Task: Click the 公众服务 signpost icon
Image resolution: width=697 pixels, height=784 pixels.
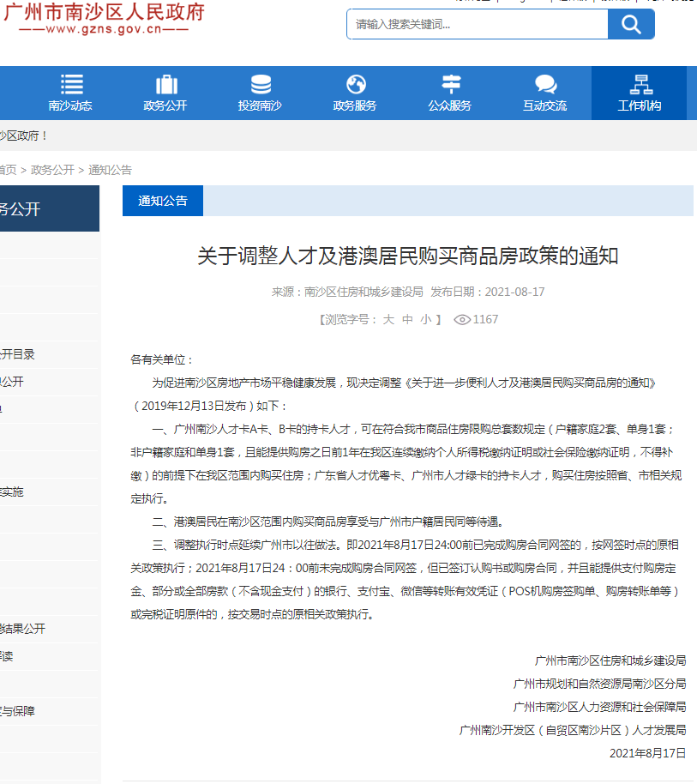Action: [450, 84]
